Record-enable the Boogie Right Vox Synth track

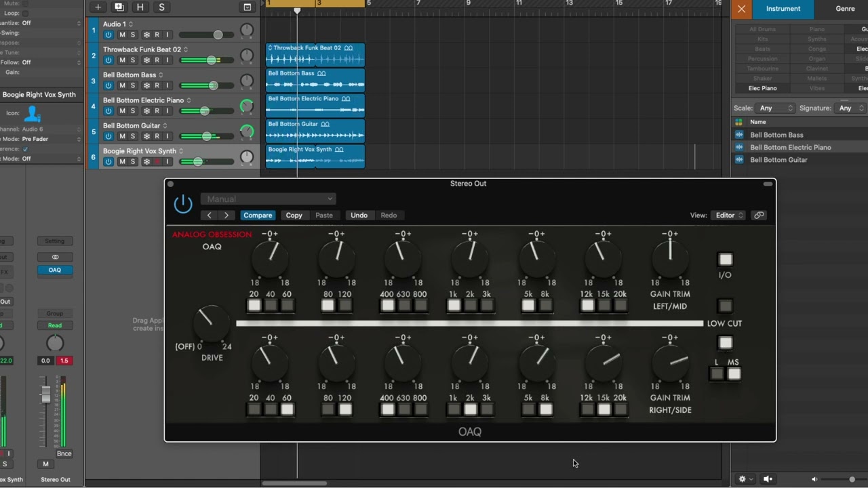(157, 161)
